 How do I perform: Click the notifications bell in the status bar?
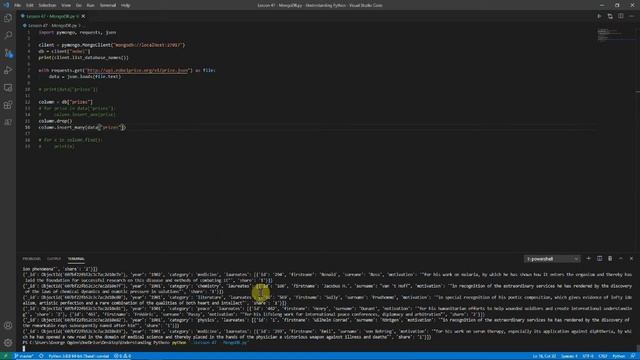point(632,356)
